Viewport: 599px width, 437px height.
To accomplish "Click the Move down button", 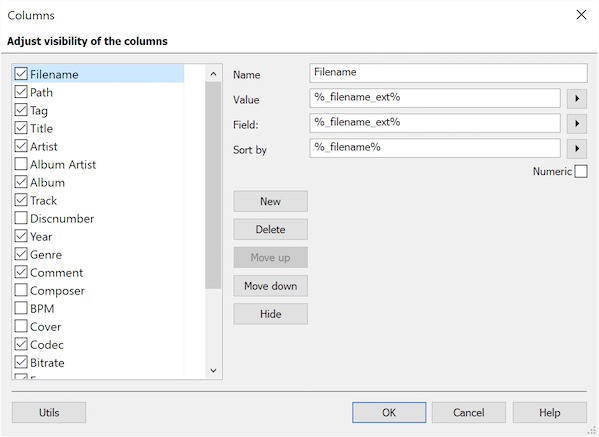I will [x=270, y=286].
